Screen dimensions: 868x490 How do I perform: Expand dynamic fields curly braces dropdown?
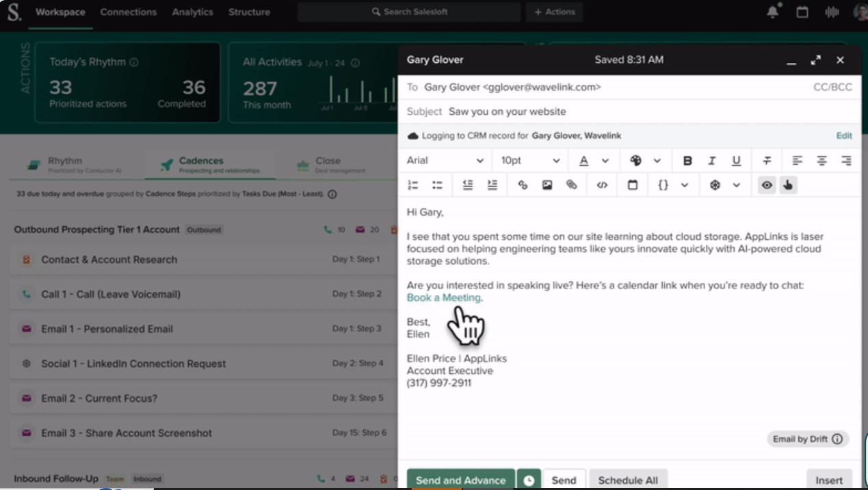tap(673, 185)
